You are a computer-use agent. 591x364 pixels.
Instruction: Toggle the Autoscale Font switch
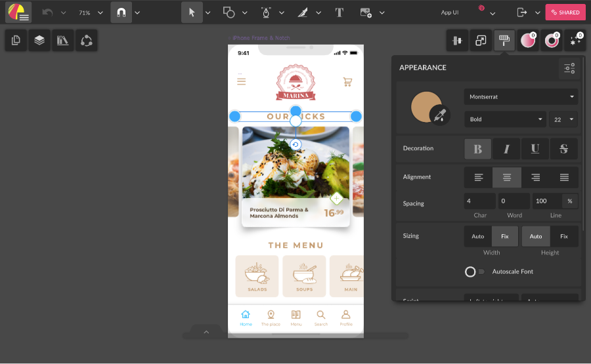coord(475,272)
